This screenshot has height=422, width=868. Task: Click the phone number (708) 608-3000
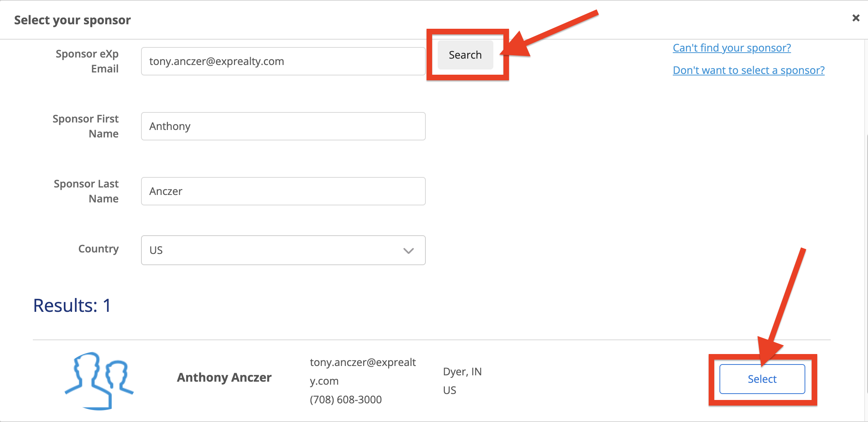click(x=346, y=400)
